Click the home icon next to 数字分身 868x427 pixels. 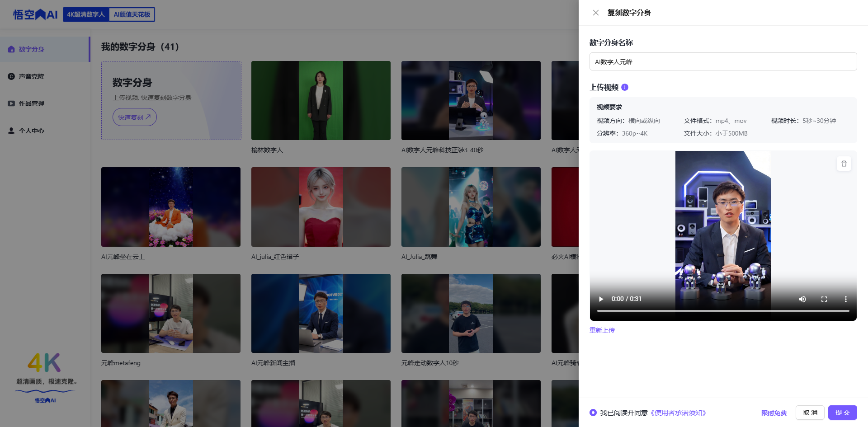pos(11,49)
